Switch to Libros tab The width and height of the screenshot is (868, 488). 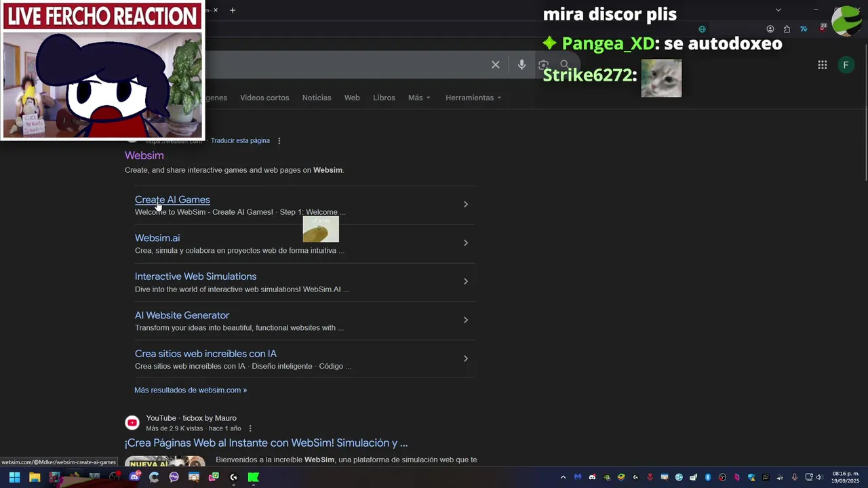coord(384,98)
